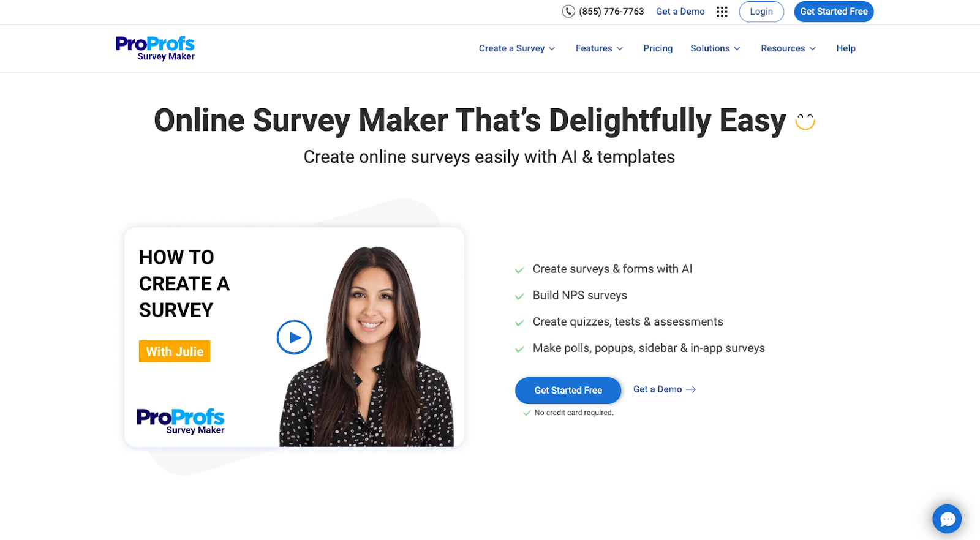The width and height of the screenshot is (980, 540).
Task: Select the Resources menu label
Action: pos(783,48)
